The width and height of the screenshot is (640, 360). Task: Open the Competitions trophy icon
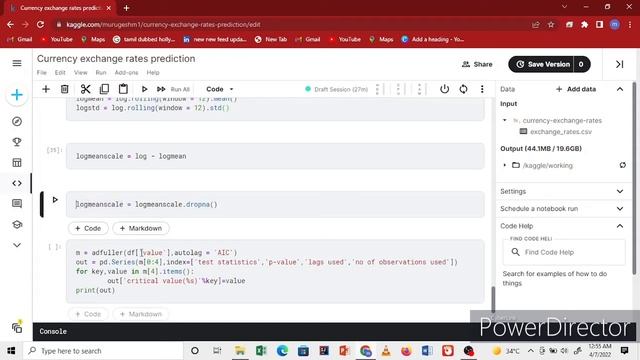(x=17, y=142)
